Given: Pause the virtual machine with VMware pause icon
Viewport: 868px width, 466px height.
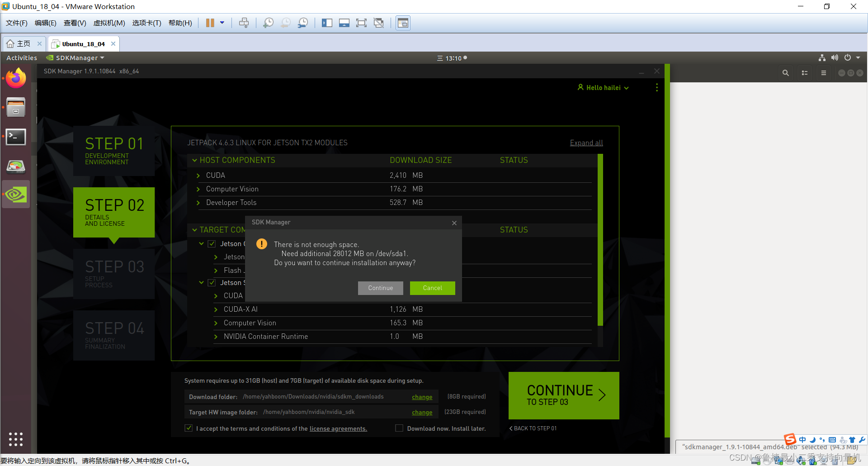Looking at the screenshot, I should point(210,23).
